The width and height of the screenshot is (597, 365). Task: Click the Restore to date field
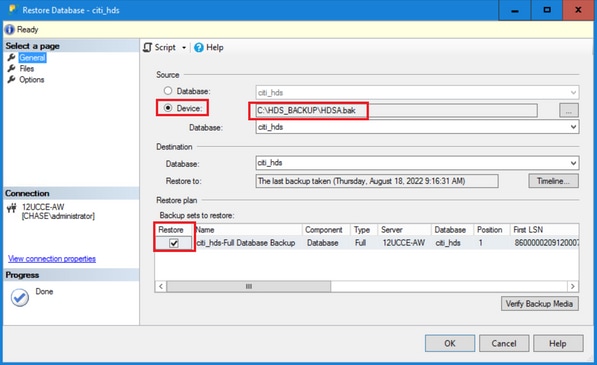377,181
